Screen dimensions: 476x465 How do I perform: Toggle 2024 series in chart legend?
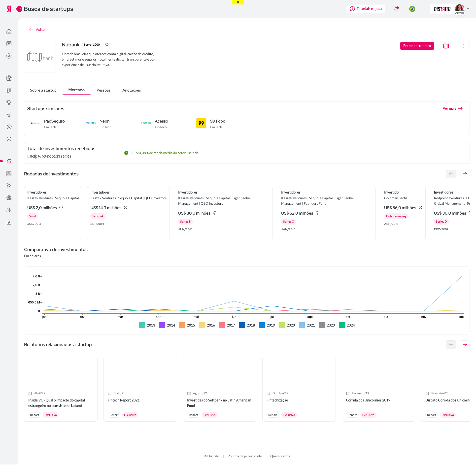[347, 325]
